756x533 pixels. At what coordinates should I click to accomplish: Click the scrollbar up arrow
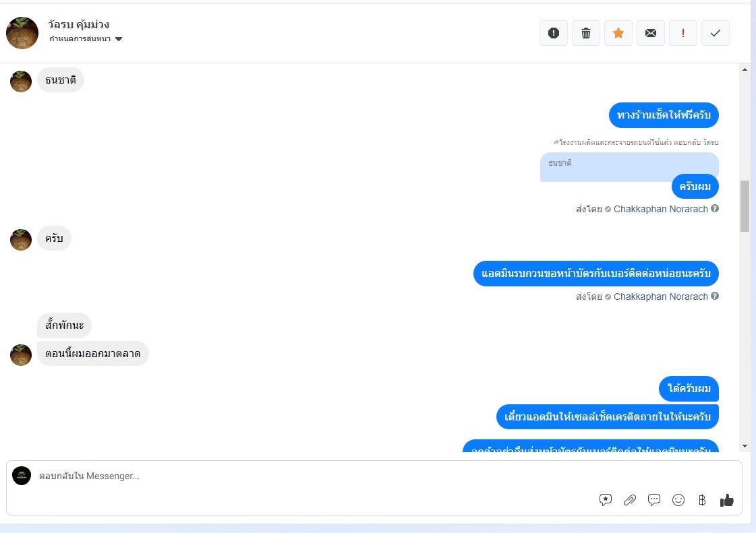(745, 70)
